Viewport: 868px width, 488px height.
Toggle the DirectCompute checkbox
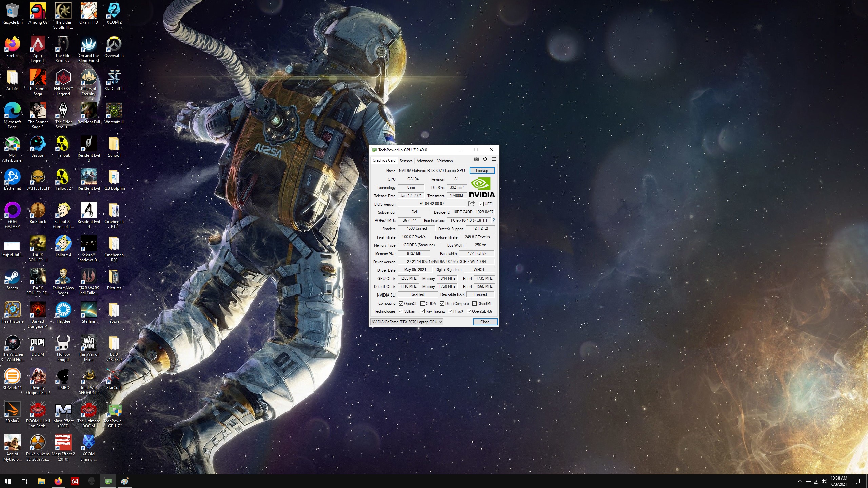click(x=442, y=303)
